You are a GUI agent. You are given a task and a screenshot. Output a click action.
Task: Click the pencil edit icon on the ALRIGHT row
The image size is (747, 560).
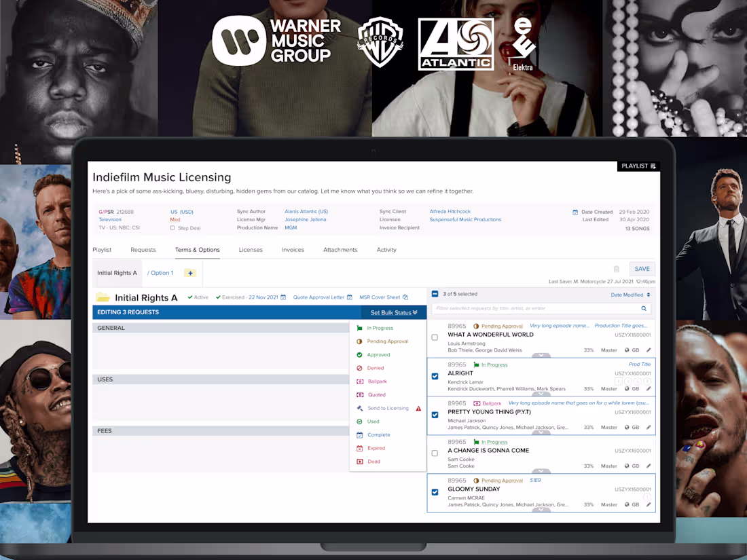(x=649, y=389)
